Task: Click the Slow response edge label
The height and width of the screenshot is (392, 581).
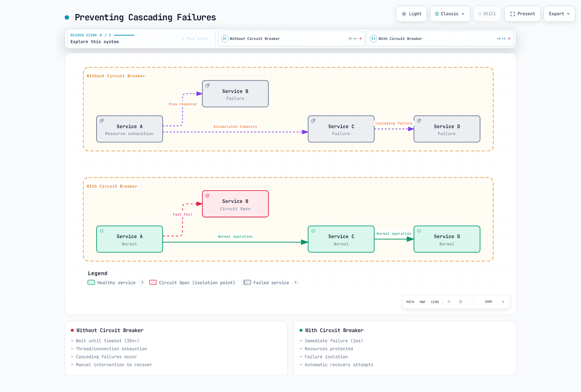Action: (183, 104)
